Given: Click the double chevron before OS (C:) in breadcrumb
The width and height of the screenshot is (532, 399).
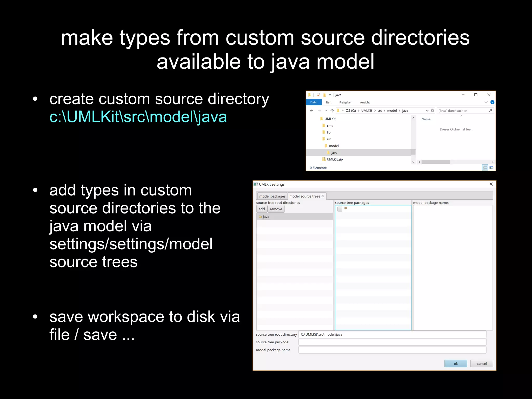Looking at the screenshot, I should tap(343, 110).
